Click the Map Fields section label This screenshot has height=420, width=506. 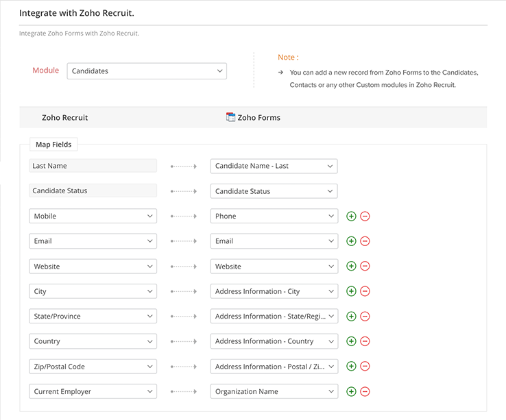coord(53,145)
